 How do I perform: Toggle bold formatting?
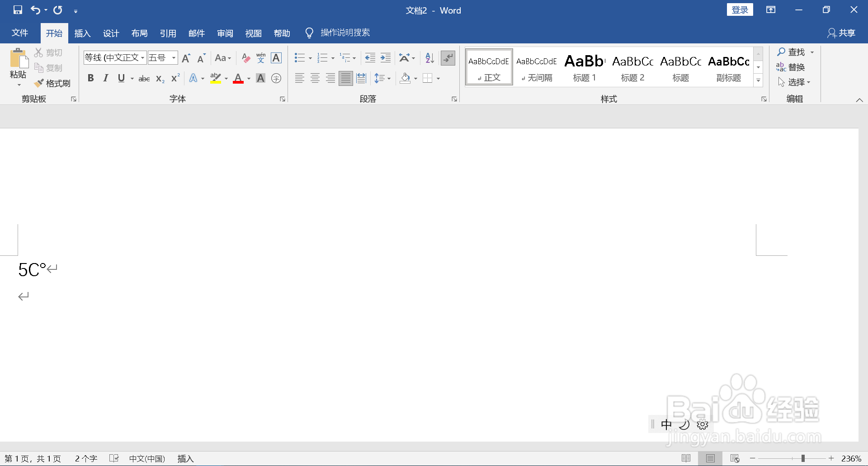(91, 78)
